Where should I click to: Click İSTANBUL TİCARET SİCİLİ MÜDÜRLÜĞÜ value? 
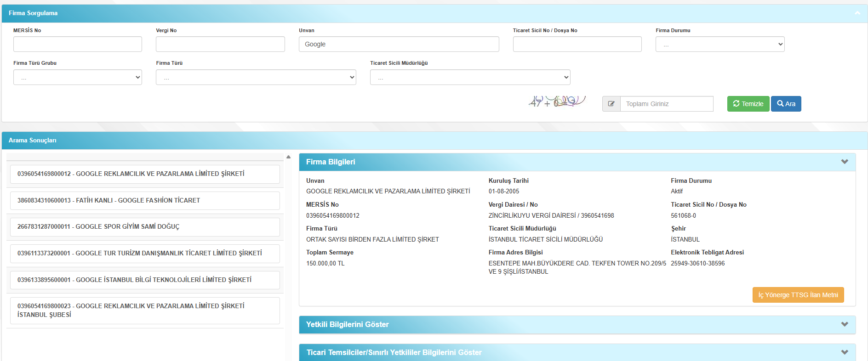click(546, 239)
